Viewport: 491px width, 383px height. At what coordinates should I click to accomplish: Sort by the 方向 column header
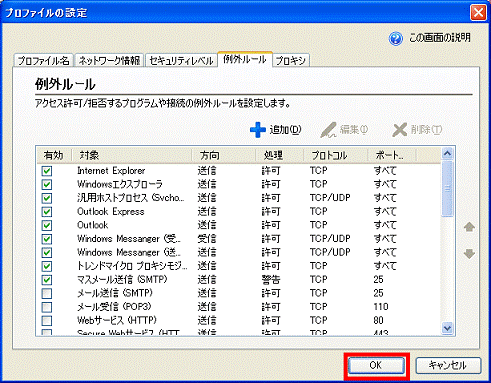click(224, 155)
